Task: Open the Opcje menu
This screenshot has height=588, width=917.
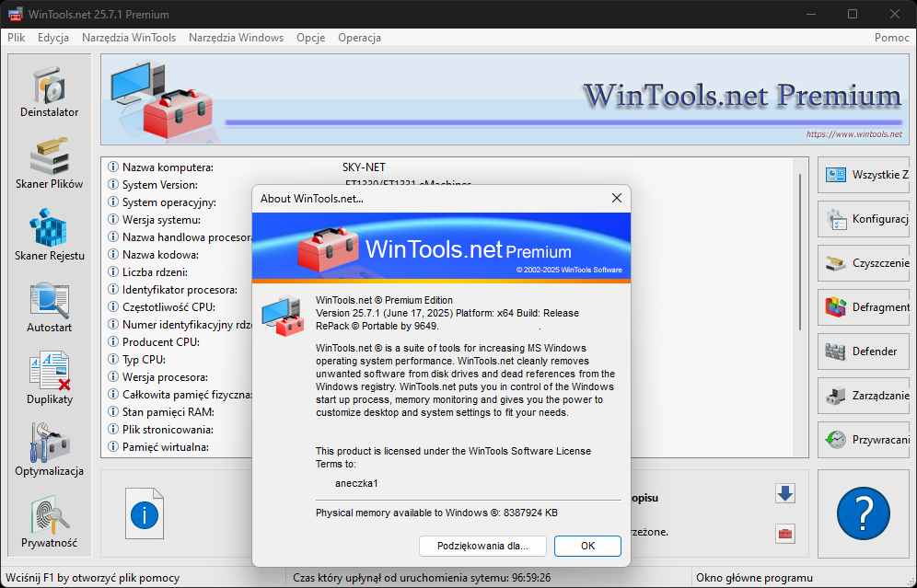Action: point(310,38)
